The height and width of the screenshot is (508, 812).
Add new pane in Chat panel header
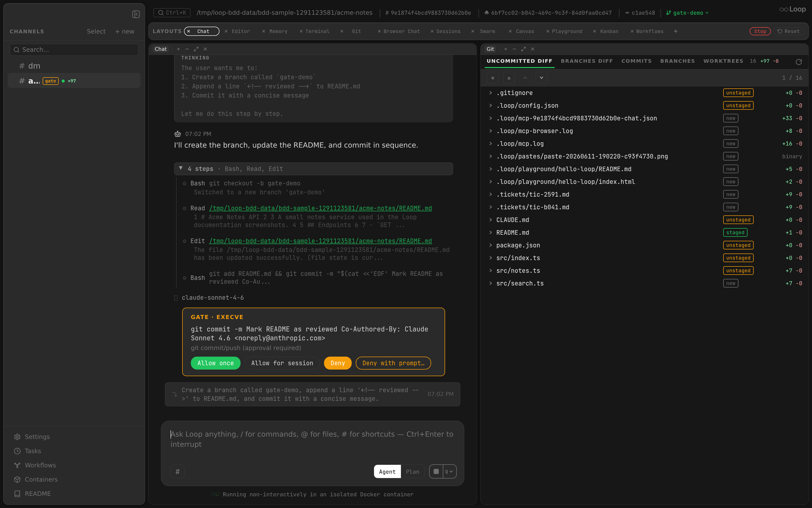178,49
